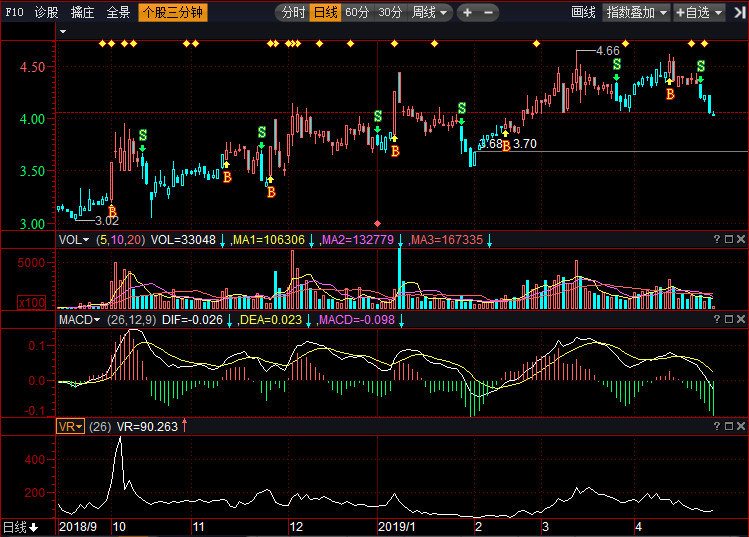Image resolution: width=749 pixels, height=537 pixels.
Task: Click the VR=90.263 value text
Action: 147,427
